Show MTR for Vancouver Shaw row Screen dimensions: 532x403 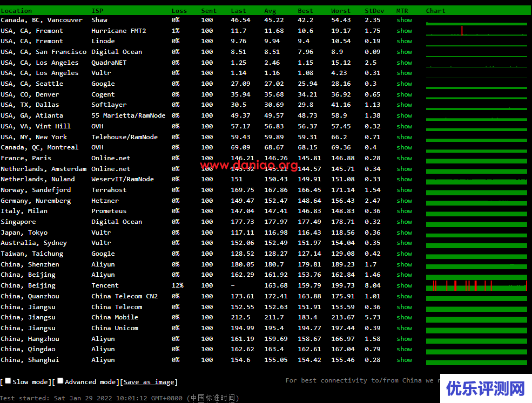(x=404, y=20)
